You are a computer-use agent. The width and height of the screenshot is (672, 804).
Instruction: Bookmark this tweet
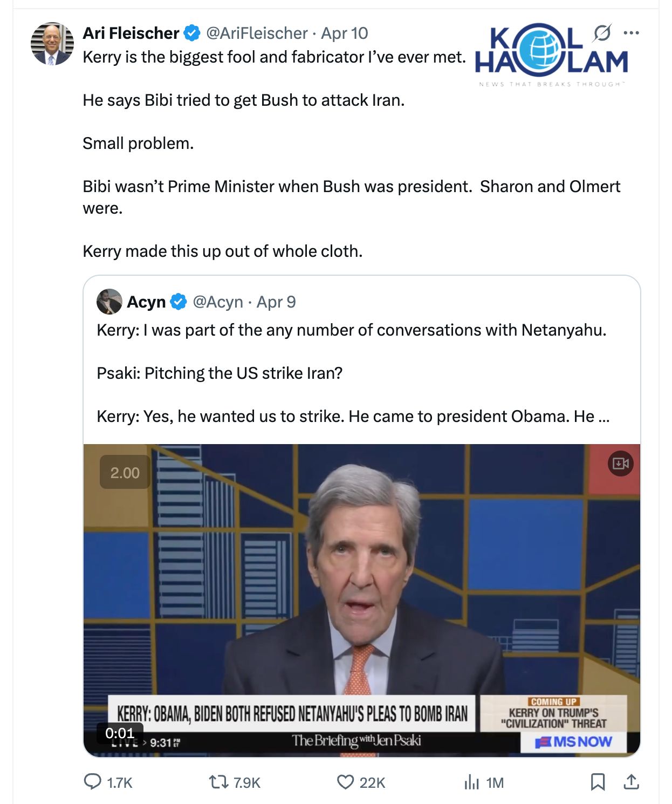point(598,782)
